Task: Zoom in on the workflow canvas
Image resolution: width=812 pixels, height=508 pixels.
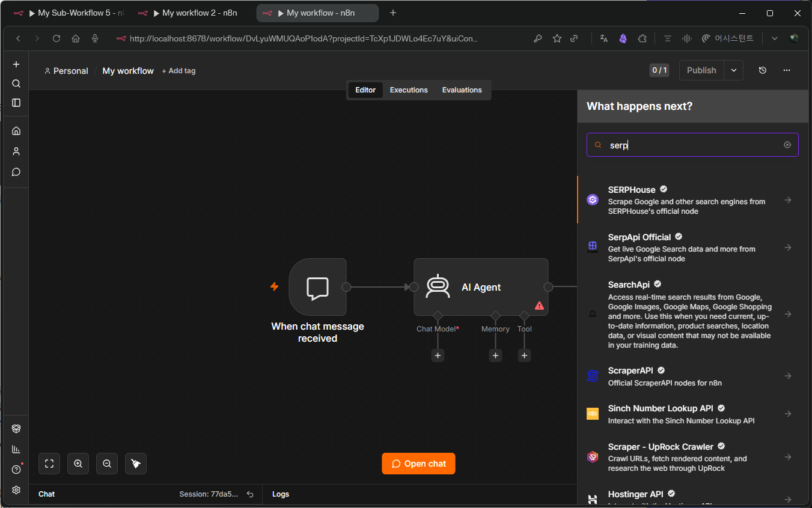Action: (x=78, y=464)
